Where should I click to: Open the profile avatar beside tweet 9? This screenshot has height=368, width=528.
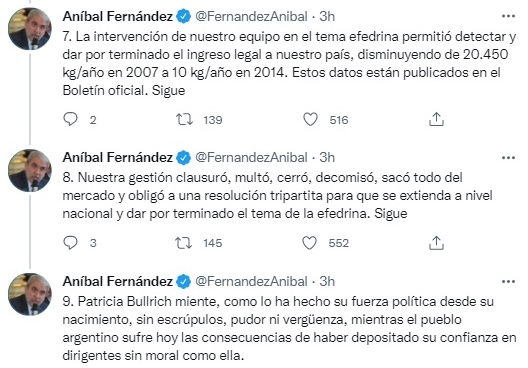[30, 294]
